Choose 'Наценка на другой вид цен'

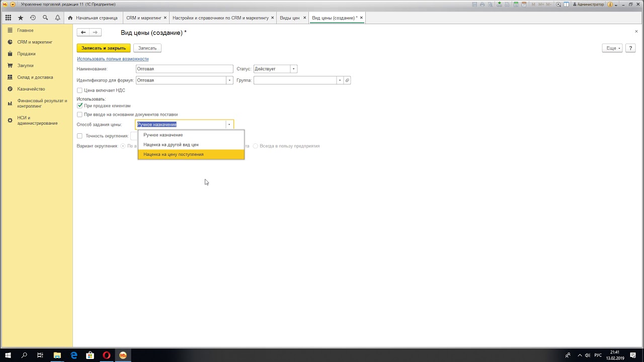191,145
